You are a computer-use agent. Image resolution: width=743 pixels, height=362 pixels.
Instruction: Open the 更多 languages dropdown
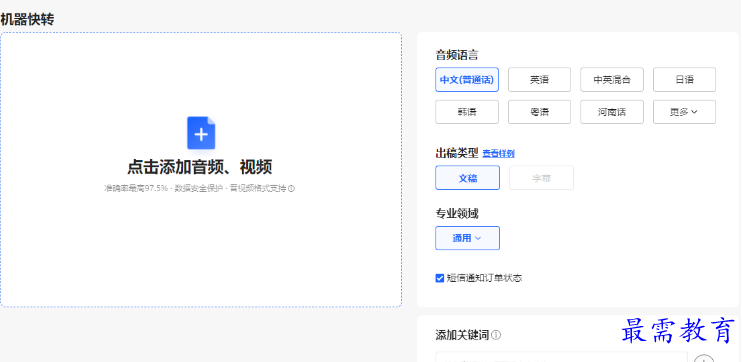coord(684,112)
